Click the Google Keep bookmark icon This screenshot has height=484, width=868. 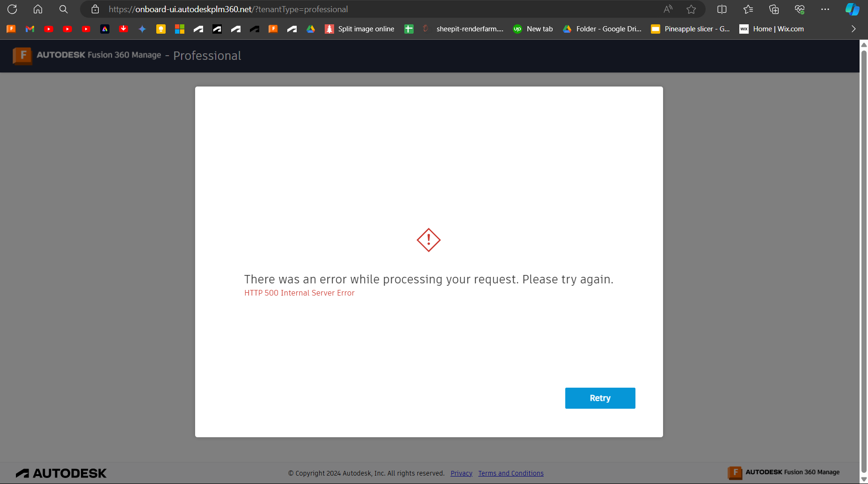point(160,29)
